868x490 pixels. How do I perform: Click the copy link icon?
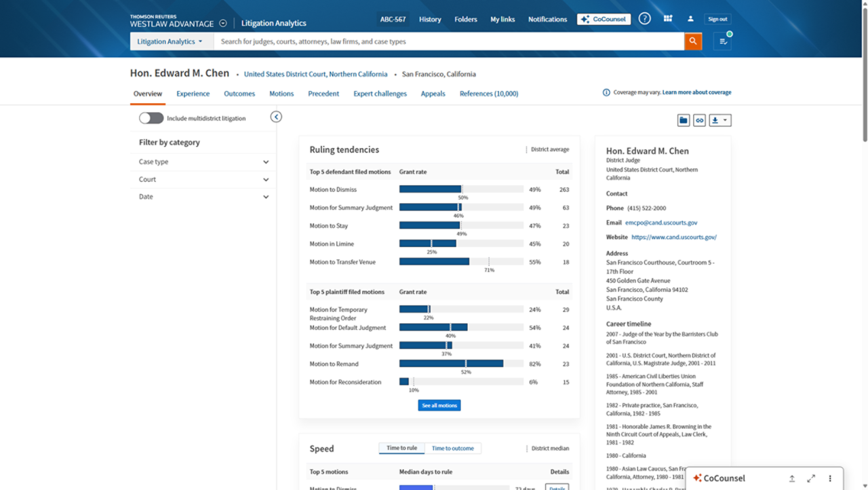point(699,120)
